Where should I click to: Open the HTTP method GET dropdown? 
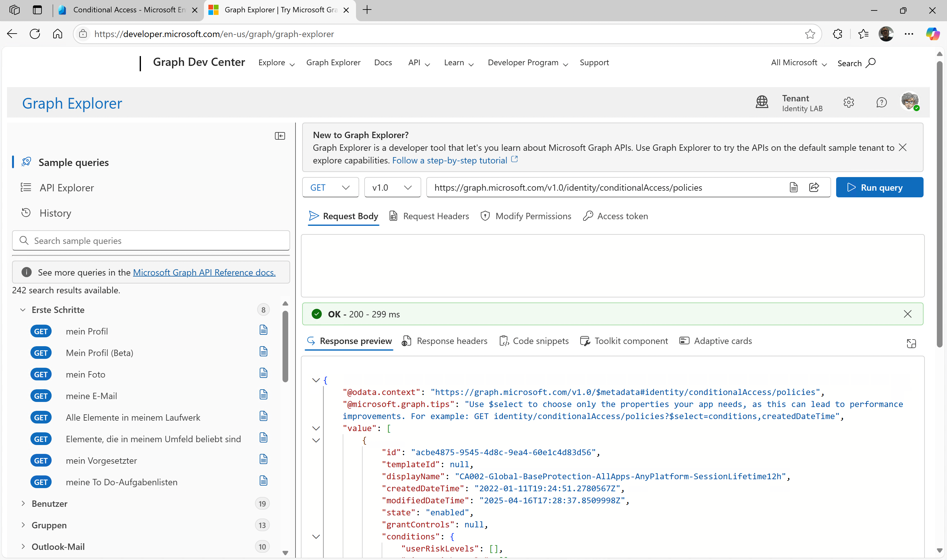pyautogui.click(x=330, y=187)
